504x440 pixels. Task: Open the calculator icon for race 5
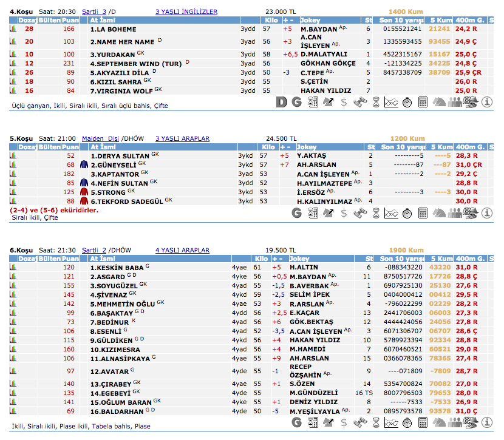pos(423,213)
